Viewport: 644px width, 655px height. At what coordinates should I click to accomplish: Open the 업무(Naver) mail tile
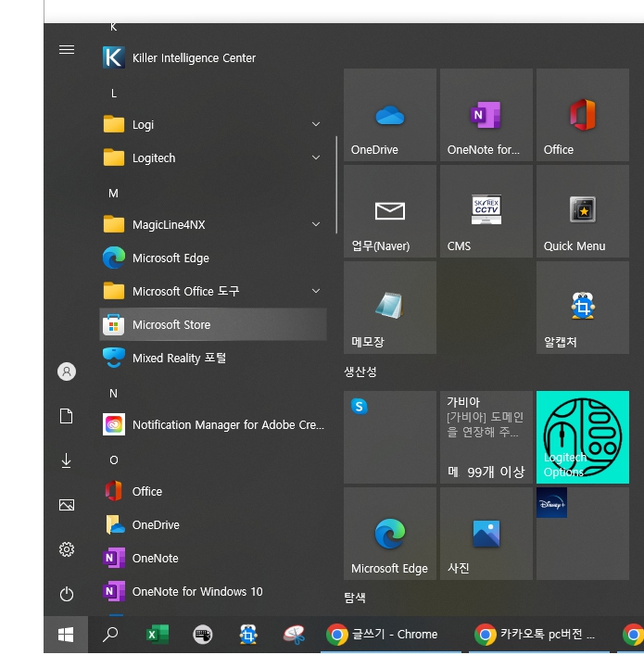390,211
